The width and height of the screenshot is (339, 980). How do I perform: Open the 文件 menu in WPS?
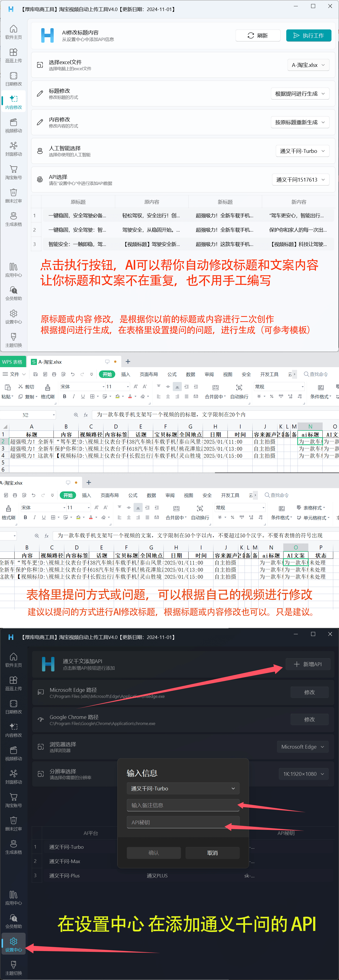(14, 374)
